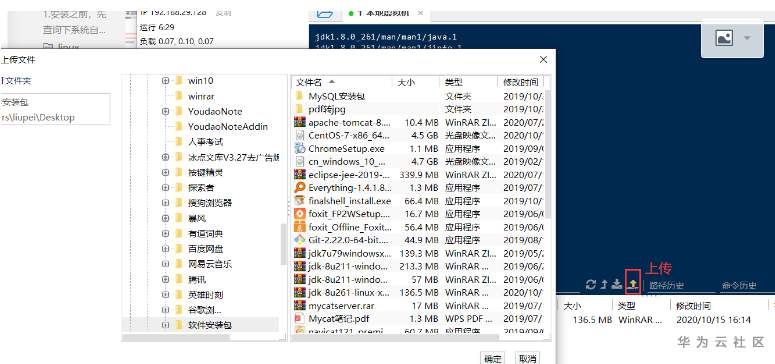
Task: Expand the 软件安装包 folder node
Action: point(165,325)
